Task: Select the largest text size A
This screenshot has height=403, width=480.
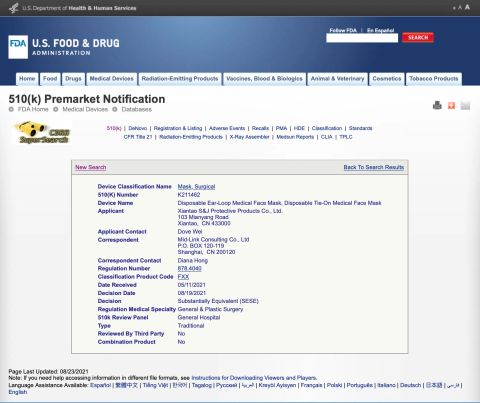Action: coord(467,7)
